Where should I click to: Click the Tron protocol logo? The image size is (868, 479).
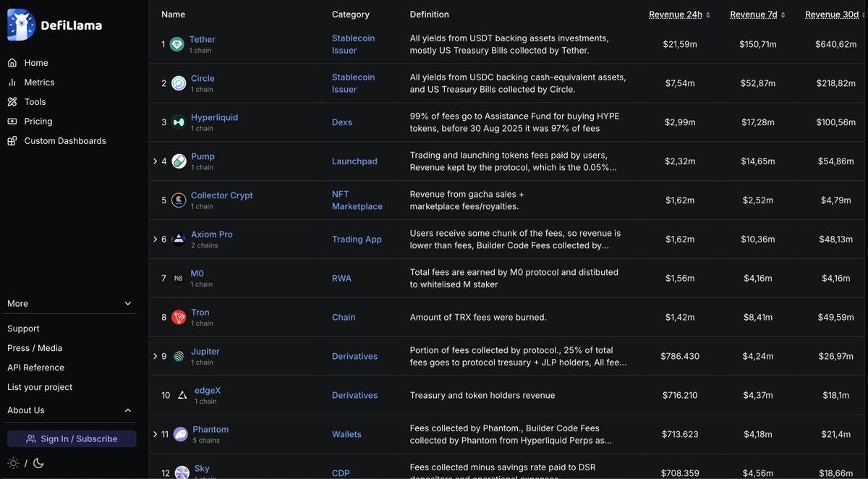coord(179,318)
